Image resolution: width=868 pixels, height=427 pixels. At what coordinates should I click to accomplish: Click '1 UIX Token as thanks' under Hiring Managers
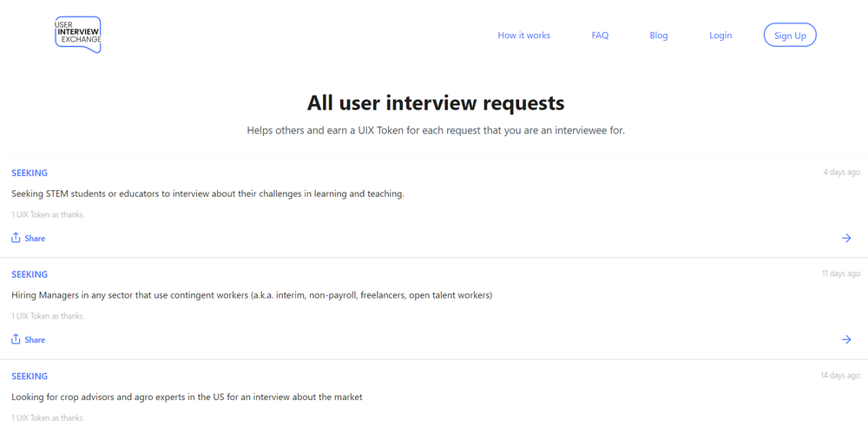(x=48, y=316)
